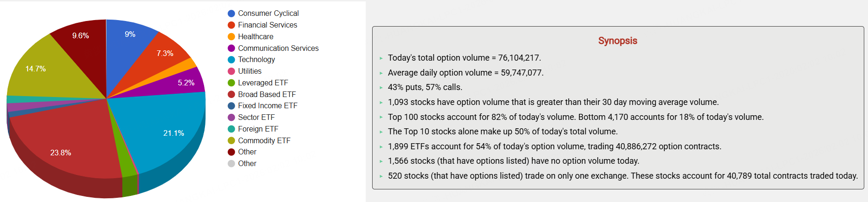Click the Financial Services legend color circle
Viewport: 868px width, 202px height.
point(231,25)
